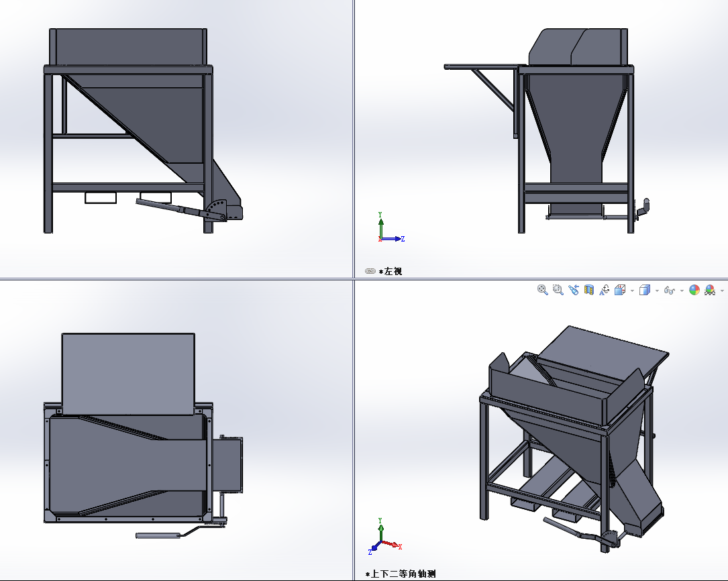Screen dimensions: 728x581
Task: Click the Display Style cube icon
Action: coord(644,290)
